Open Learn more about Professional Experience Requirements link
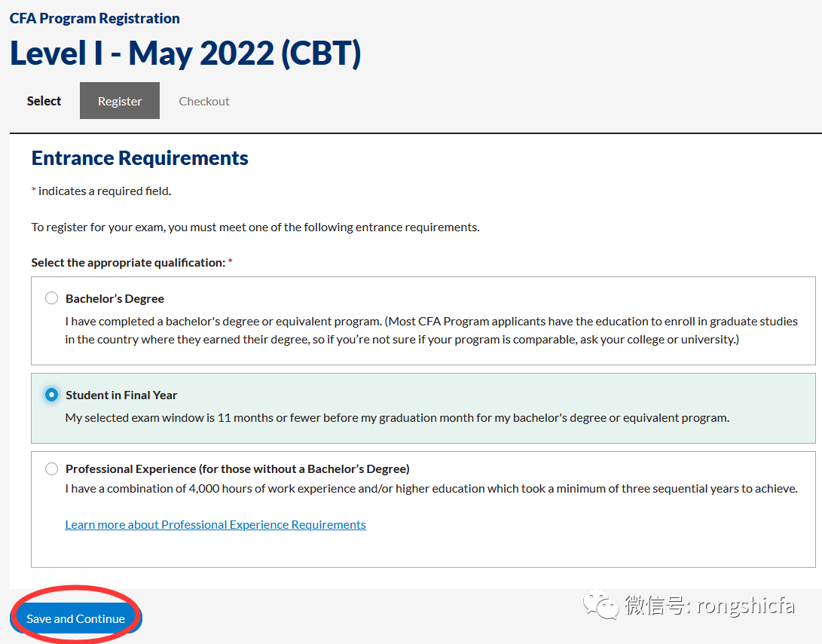822x644 pixels. tap(215, 524)
